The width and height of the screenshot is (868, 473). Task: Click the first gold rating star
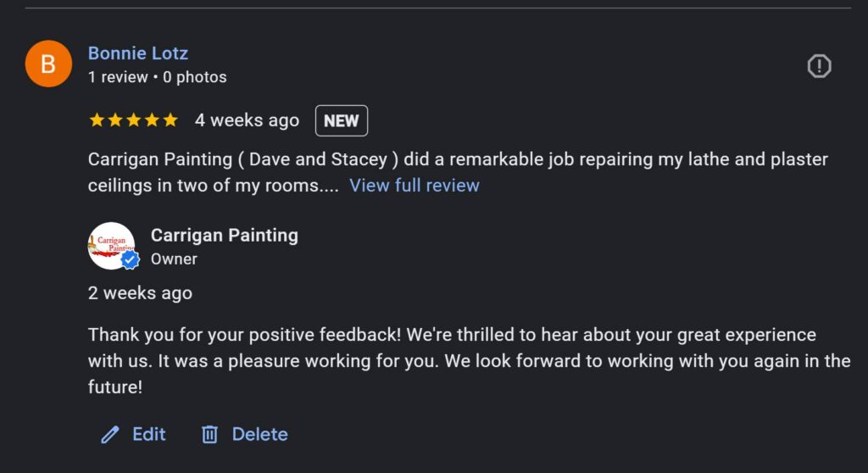coord(97,120)
